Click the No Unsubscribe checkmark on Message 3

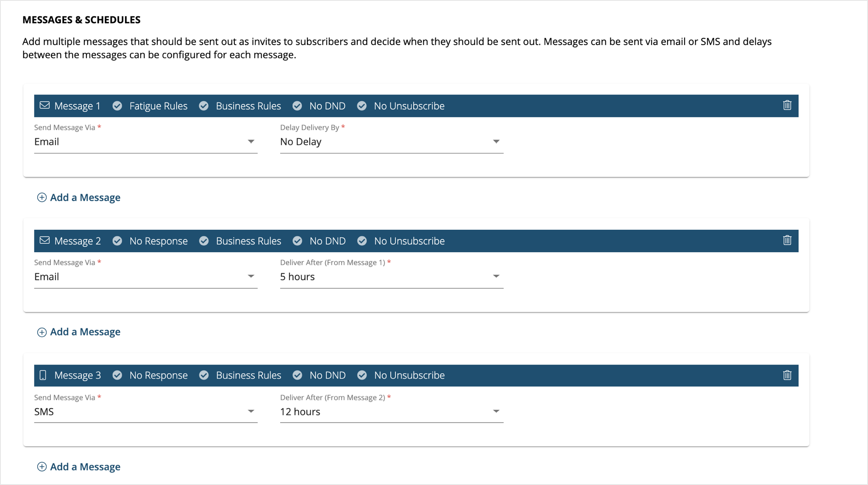(x=362, y=375)
